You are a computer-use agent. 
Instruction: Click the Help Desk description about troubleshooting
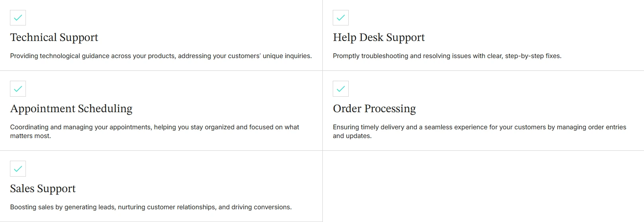coord(447,56)
